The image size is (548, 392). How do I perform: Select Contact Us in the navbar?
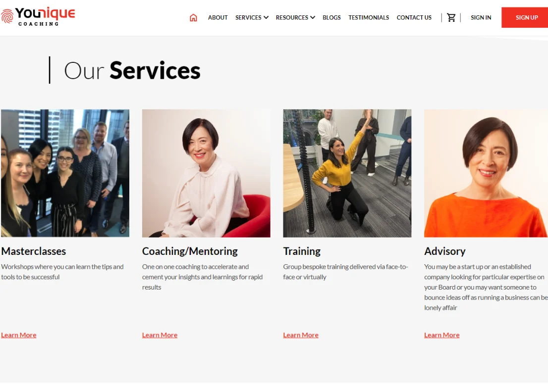click(414, 17)
